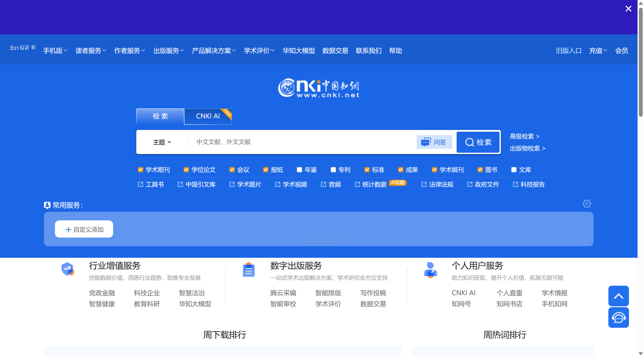Go to 出版物检索

[527, 148]
